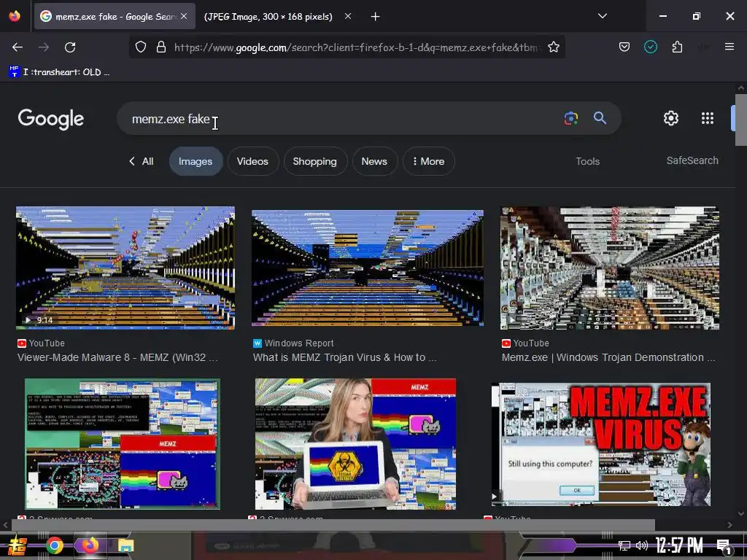Submit search with the magnifier icon
The height and width of the screenshot is (560, 747).
pos(600,118)
